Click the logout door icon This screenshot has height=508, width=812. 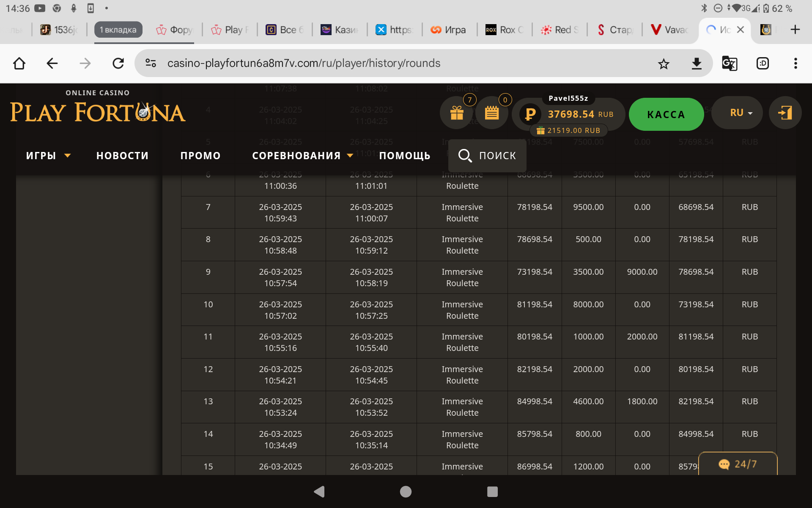pyautogui.click(x=785, y=113)
